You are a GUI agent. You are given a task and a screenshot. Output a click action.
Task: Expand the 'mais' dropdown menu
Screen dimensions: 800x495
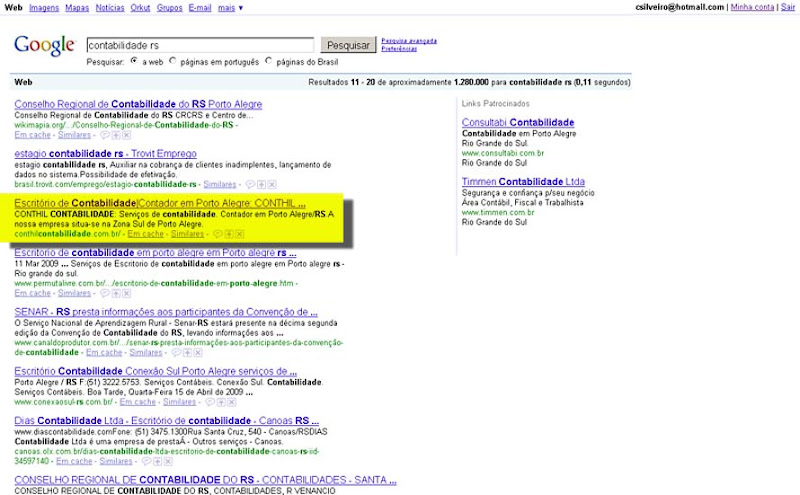[230, 8]
